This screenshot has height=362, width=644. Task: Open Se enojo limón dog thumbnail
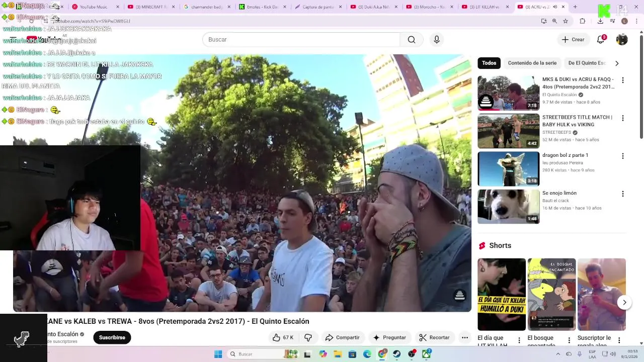(508, 207)
